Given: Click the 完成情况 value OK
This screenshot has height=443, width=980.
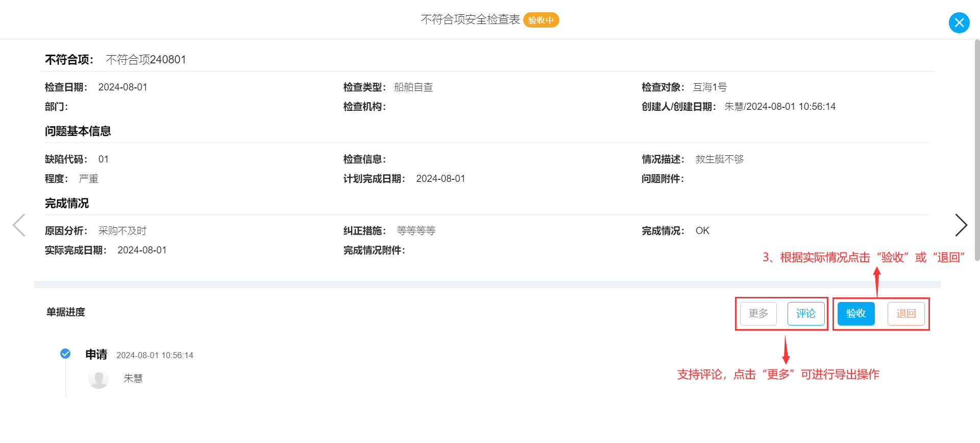Looking at the screenshot, I should pyautogui.click(x=702, y=231).
